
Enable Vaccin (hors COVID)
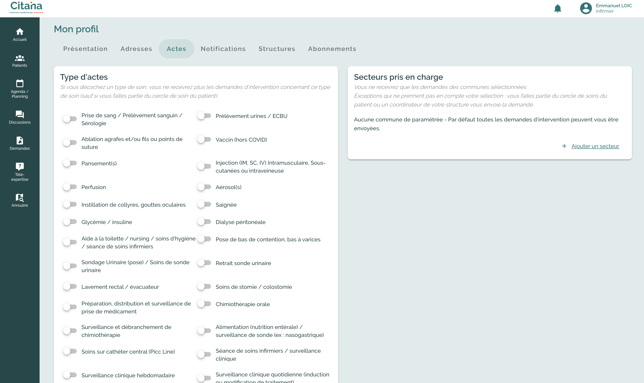click(x=204, y=140)
